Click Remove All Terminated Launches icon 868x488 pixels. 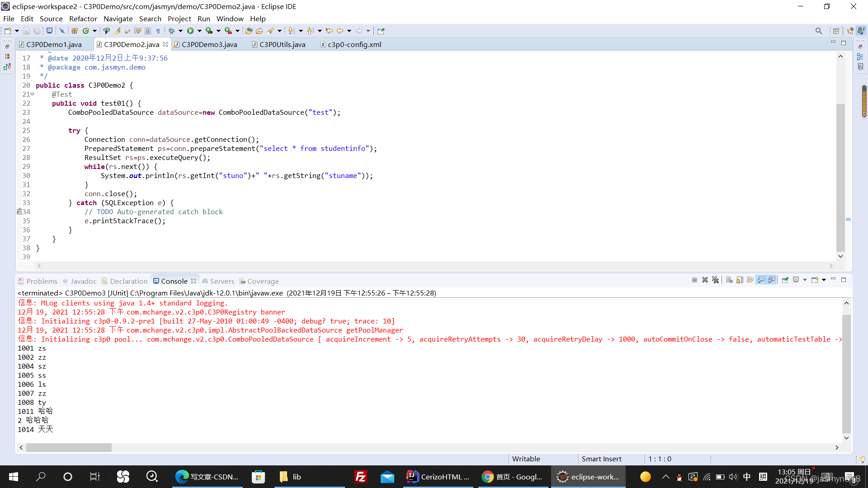[715, 280]
